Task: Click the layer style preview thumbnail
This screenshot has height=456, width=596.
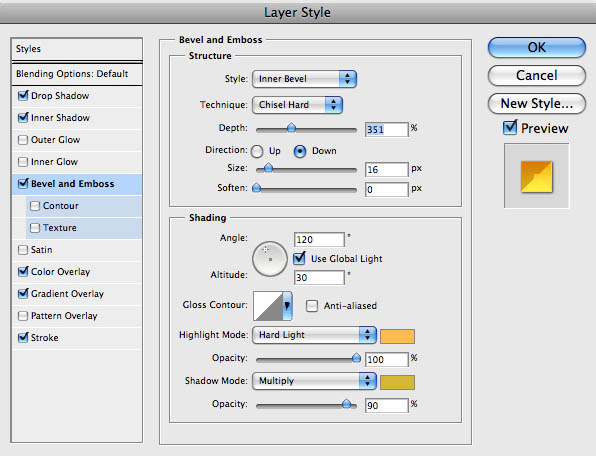Action: [536, 176]
